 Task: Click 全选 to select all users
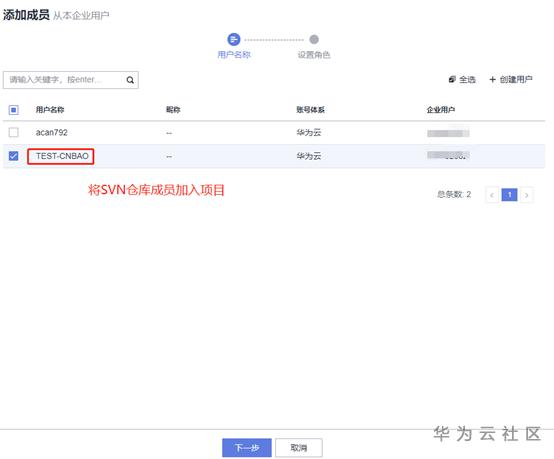click(x=467, y=80)
